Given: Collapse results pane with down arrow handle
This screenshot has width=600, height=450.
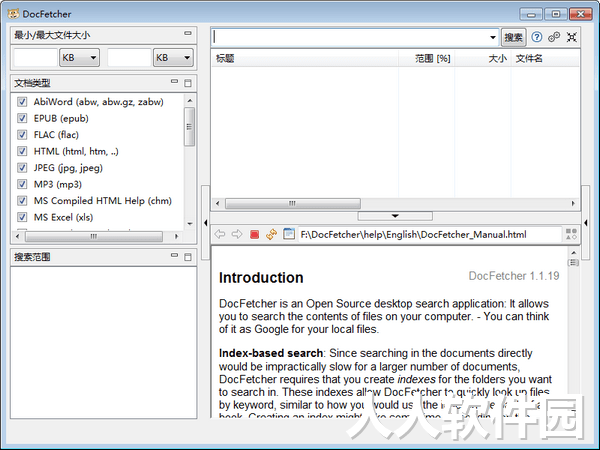Looking at the screenshot, I should click(x=395, y=216).
